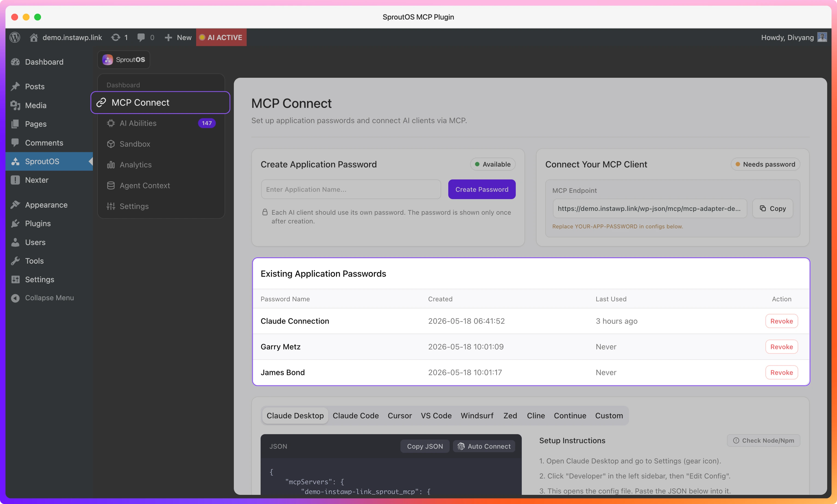This screenshot has height=504, width=837.
Task: Click the 147 abilities count badge
Action: click(207, 123)
